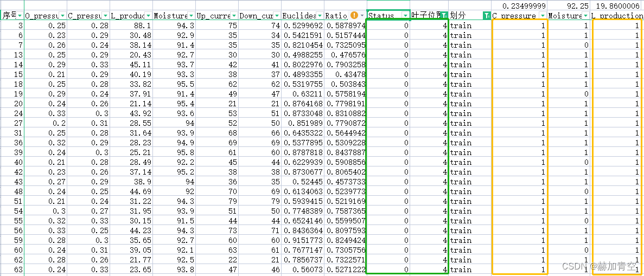
Task: Select Ratio cell 0.8097593
Action: [x=346, y=230]
